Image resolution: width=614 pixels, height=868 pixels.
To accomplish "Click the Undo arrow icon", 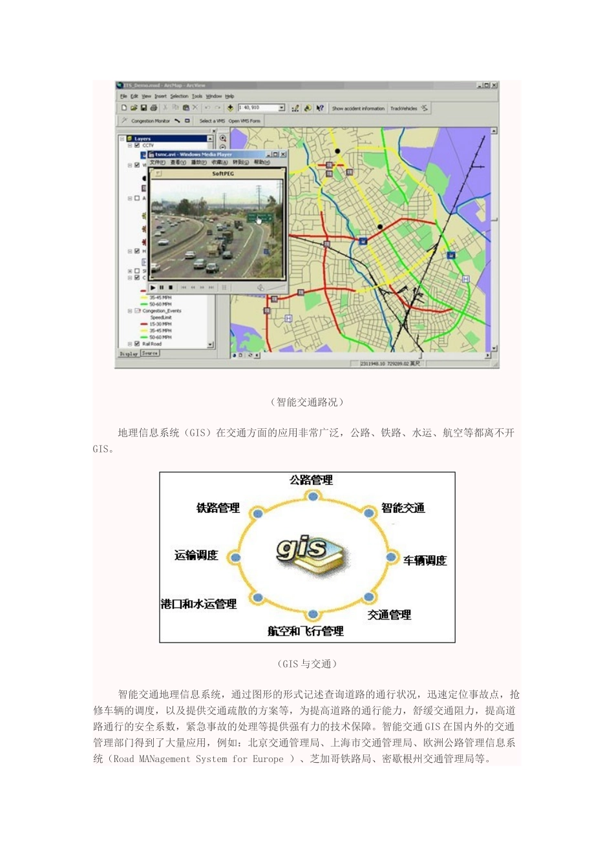I will tap(207, 108).
